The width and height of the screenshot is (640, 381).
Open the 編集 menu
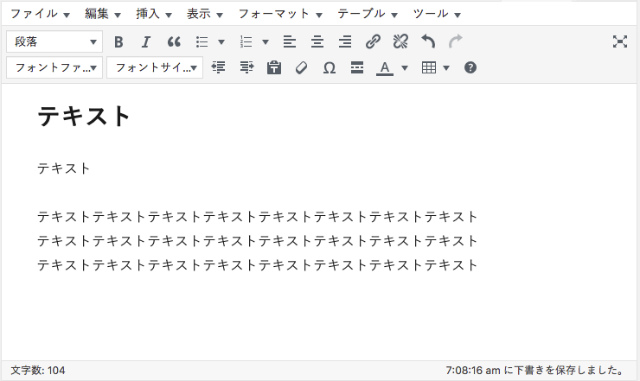coord(102,14)
